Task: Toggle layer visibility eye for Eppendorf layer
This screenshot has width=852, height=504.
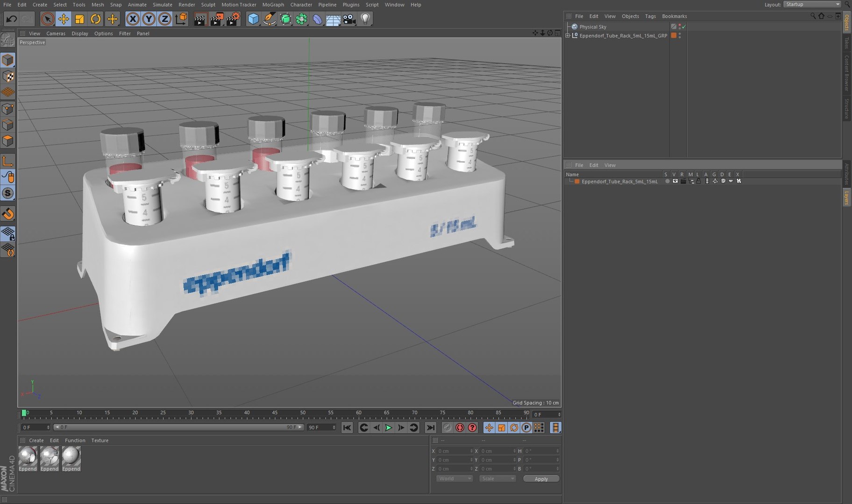Action: point(675,181)
